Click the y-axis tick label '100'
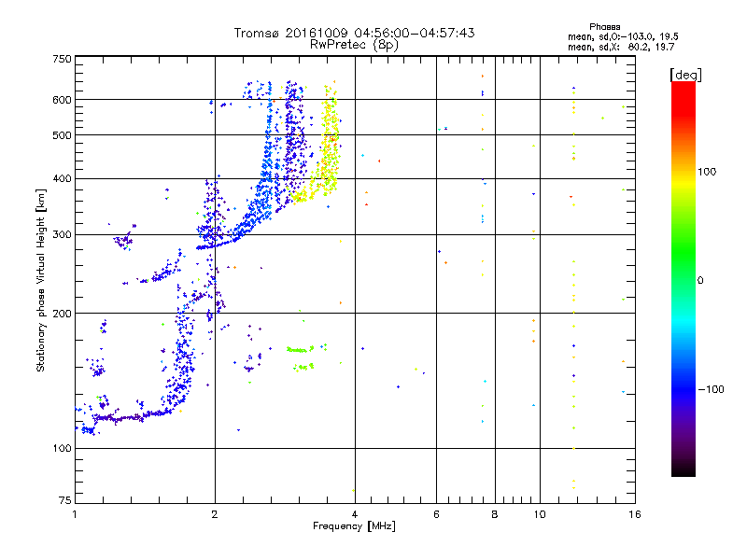This screenshot has width=747, height=560. point(62,448)
